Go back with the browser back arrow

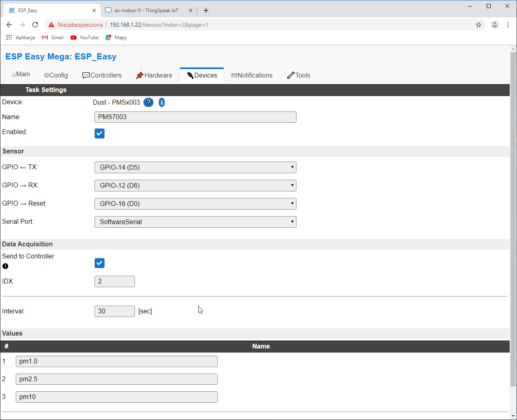pyautogui.click(x=9, y=25)
